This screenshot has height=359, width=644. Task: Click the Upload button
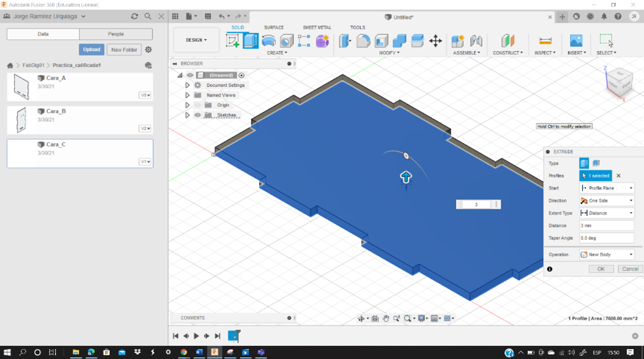click(91, 49)
